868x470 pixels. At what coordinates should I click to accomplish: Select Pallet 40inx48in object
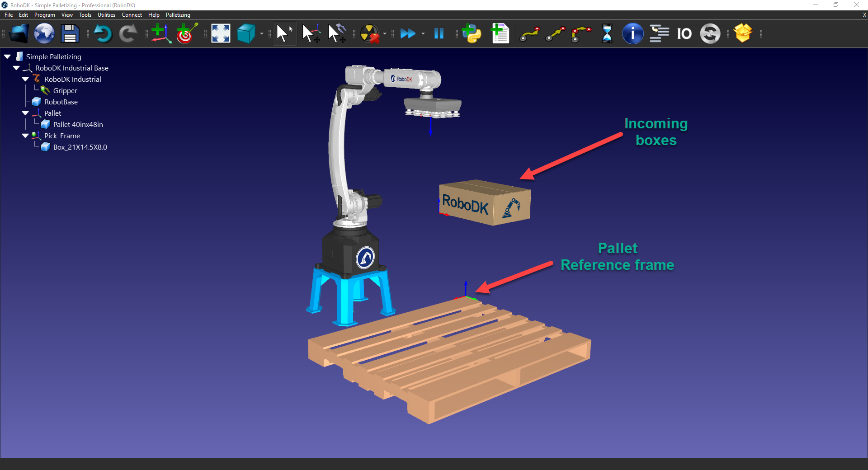78,124
